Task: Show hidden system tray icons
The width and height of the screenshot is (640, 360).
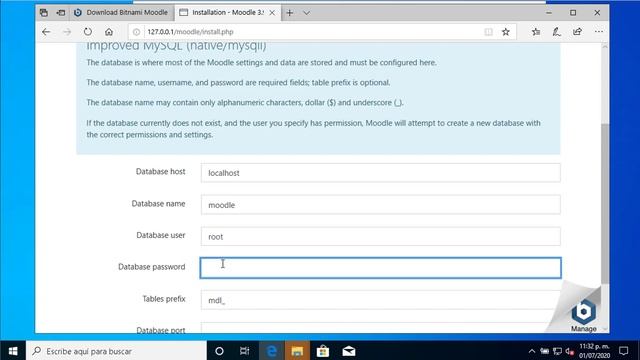Action: pos(531,351)
